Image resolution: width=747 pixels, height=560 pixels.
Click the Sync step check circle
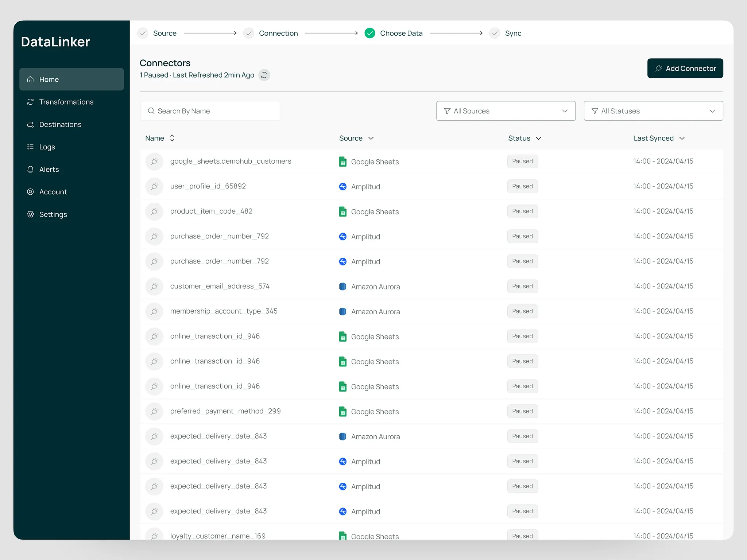tap(495, 33)
